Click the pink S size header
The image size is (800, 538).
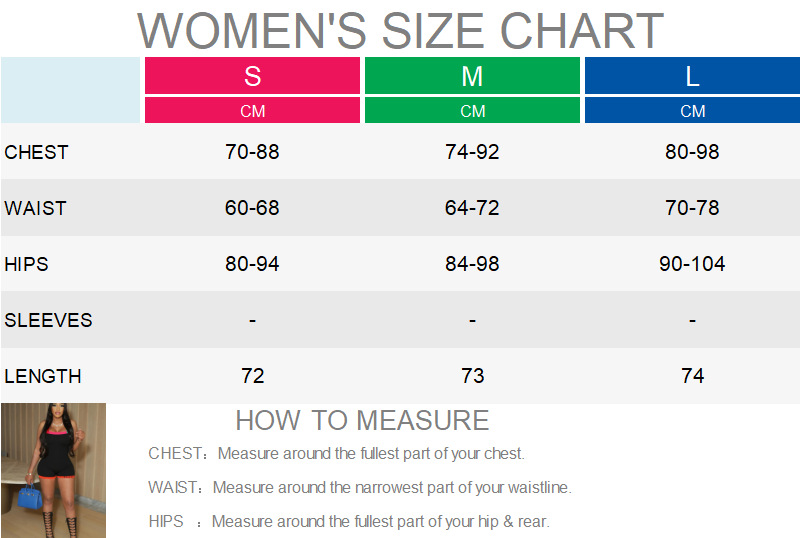click(252, 76)
